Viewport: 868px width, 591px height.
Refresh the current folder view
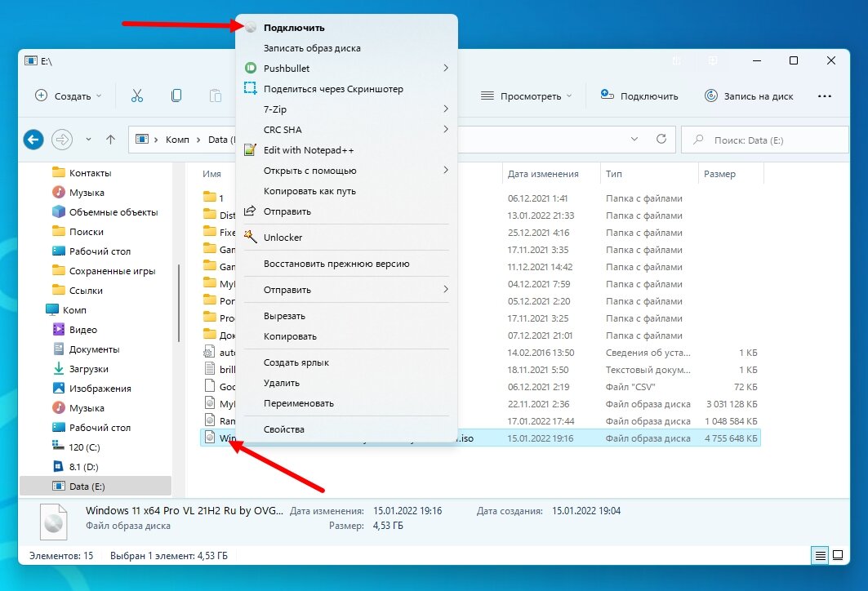coord(661,139)
